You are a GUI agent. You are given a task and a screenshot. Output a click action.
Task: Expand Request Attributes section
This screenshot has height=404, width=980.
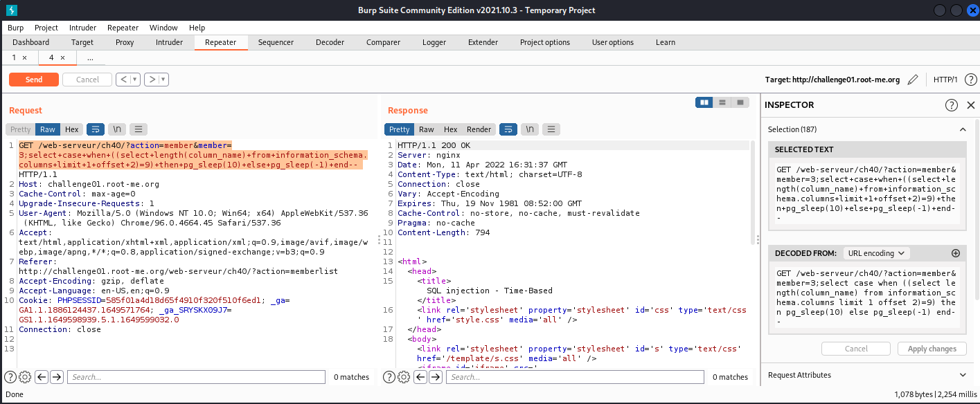963,375
